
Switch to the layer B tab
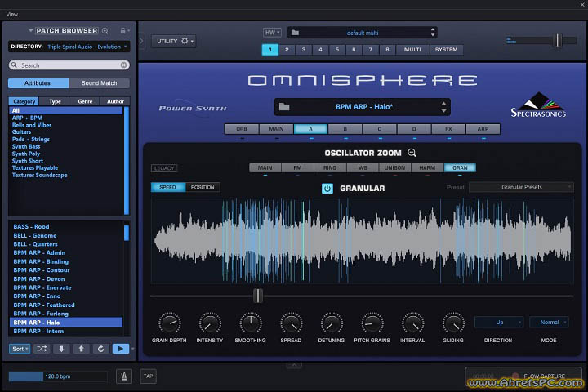pos(345,129)
